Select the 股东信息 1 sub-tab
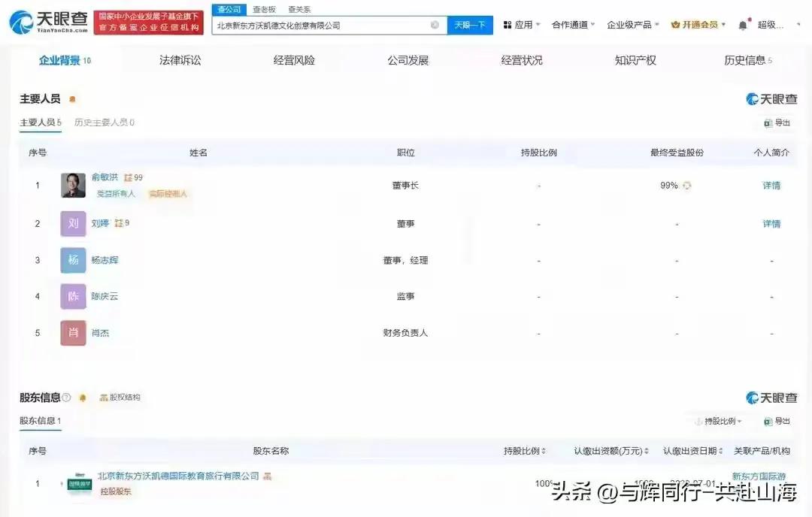The height and width of the screenshot is (517, 812). [41, 421]
